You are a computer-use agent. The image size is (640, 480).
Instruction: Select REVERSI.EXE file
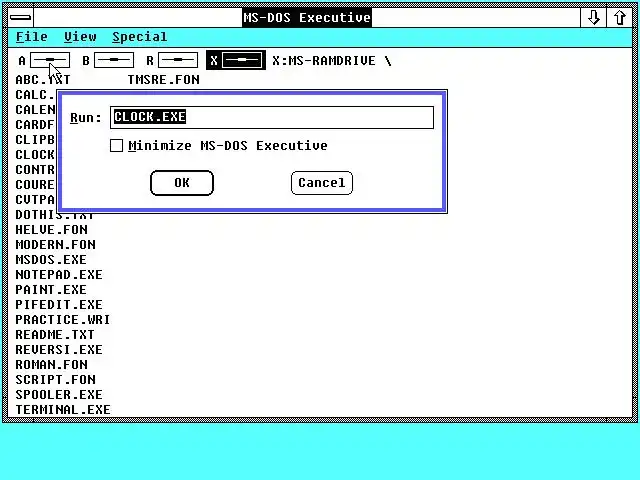(59, 349)
